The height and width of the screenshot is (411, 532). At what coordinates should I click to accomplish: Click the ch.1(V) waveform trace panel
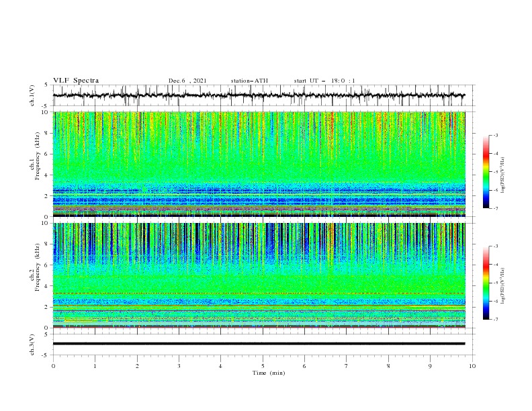pyautogui.click(x=264, y=95)
